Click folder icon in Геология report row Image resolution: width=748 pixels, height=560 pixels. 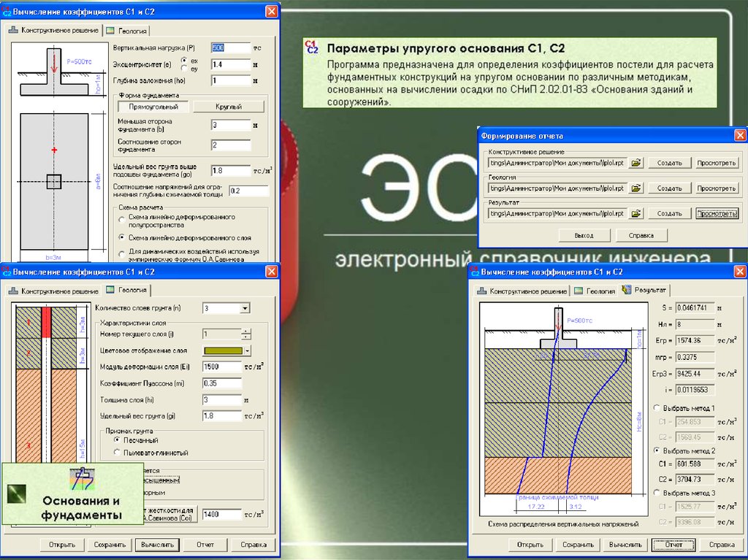636,188
